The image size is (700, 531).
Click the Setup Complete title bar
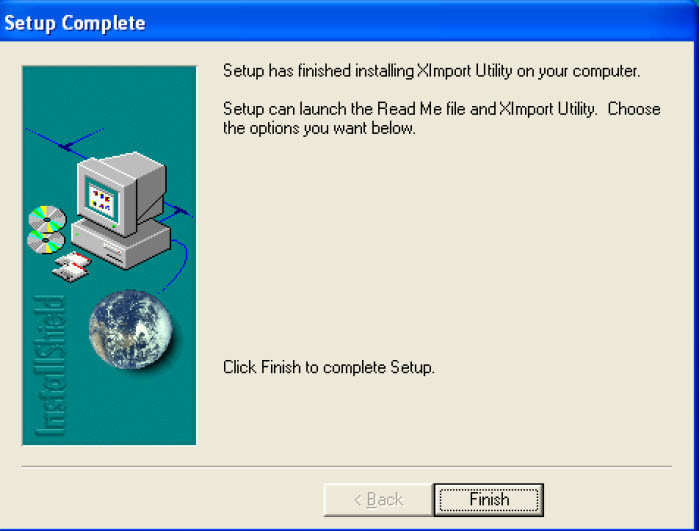point(347,22)
